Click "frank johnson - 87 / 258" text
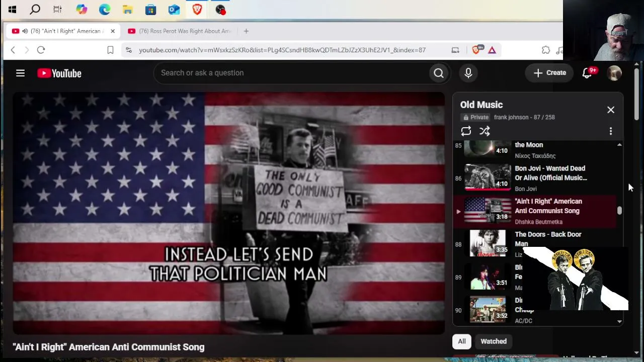The width and height of the screenshot is (644, 362). pos(524,117)
